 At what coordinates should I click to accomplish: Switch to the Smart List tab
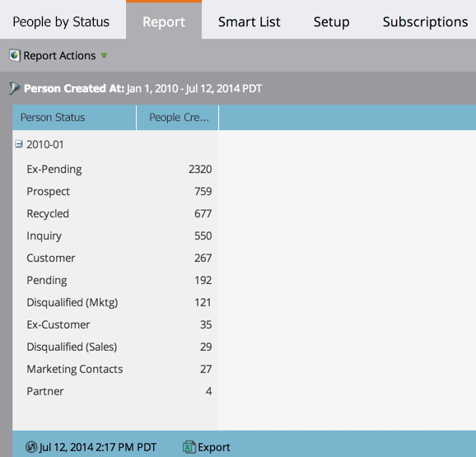pos(250,22)
